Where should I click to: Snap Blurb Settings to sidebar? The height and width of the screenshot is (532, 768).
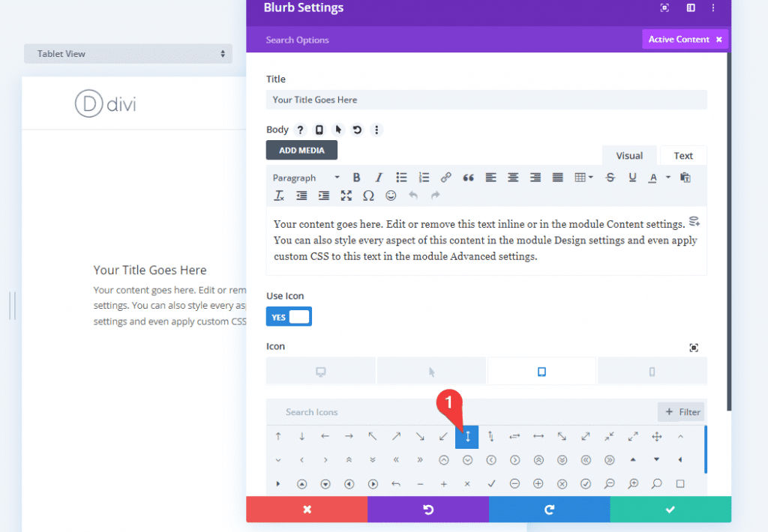point(691,7)
